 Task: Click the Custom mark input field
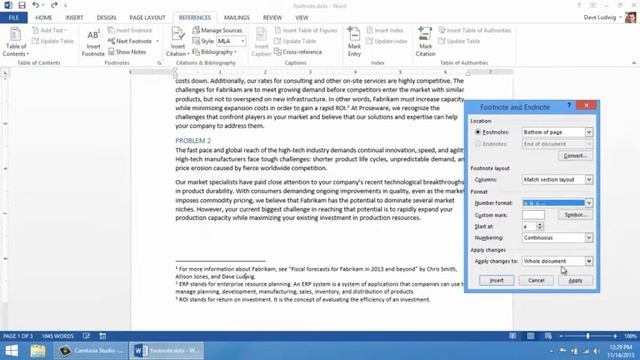pos(533,215)
